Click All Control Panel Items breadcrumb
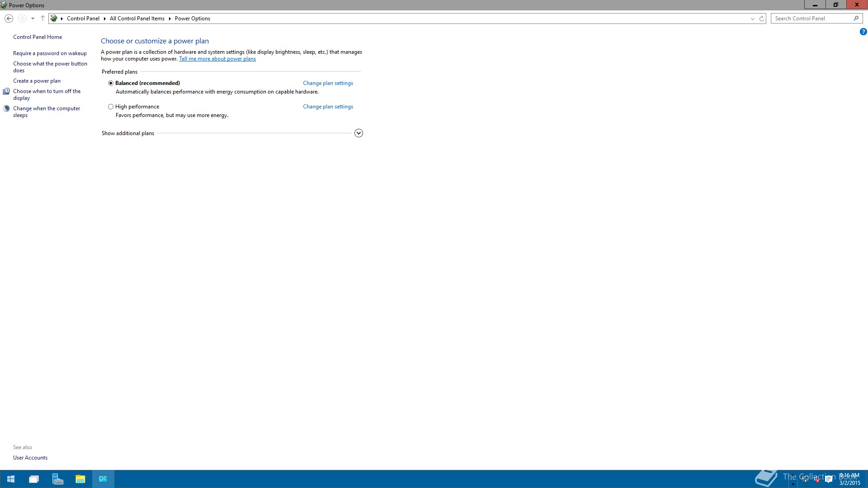868x488 pixels. point(137,19)
